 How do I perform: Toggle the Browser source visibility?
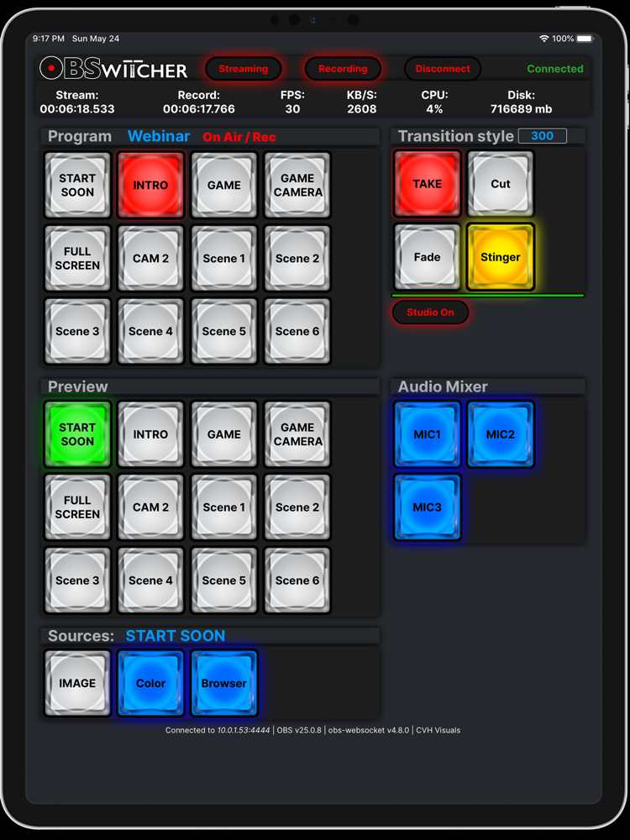pos(224,684)
